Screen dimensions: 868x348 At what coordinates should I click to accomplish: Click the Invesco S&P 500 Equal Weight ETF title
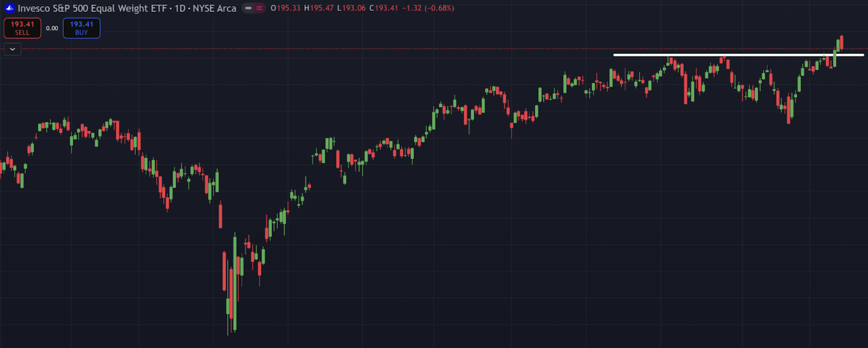click(x=92, y=8)
